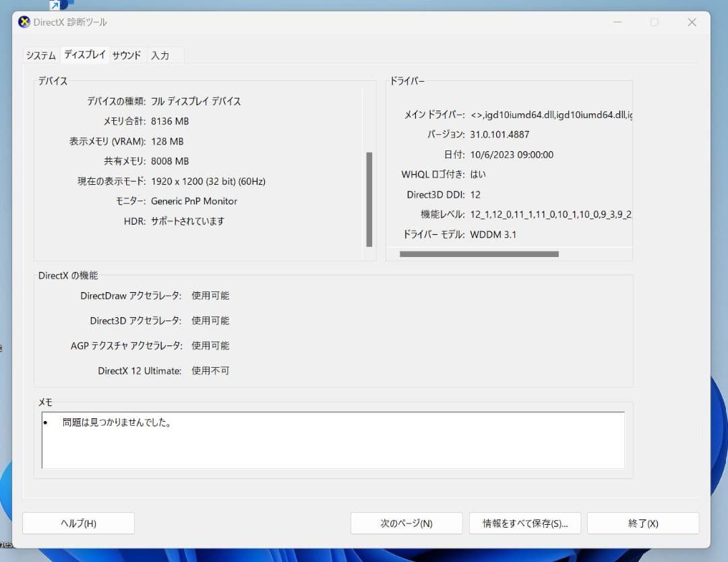The height and width of the screenshot is (562, 728).
Task: Click inside the メモ notes area
Action: point(333,442)
